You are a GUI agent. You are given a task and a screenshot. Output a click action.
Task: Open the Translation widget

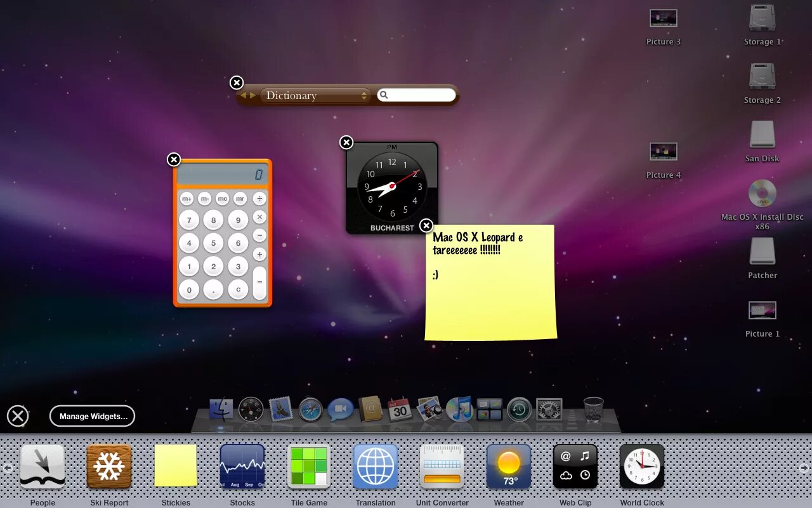click(376, 467)
